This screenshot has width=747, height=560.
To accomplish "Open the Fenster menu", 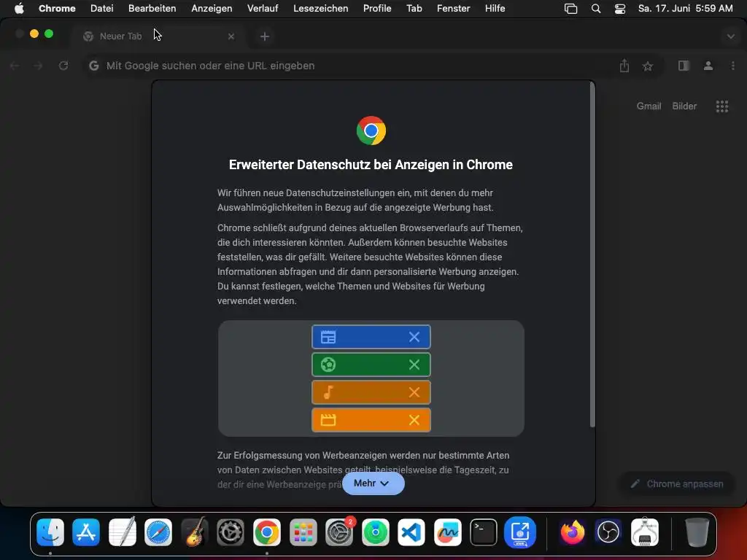I will (x=453, y=8).
